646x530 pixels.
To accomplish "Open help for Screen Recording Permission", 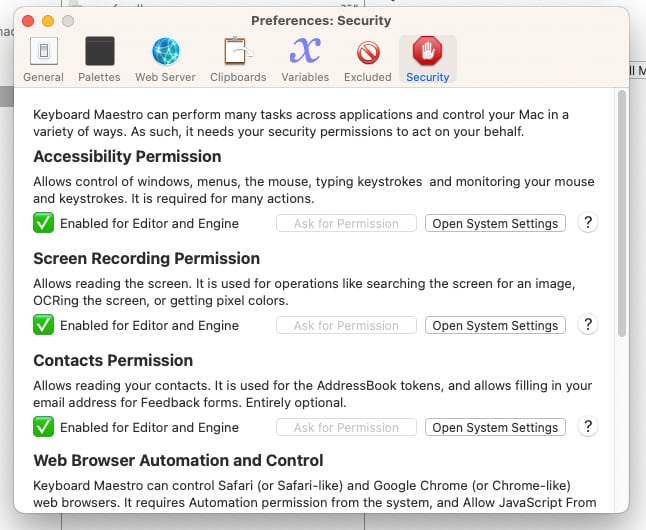I will (x=588, y=325).
